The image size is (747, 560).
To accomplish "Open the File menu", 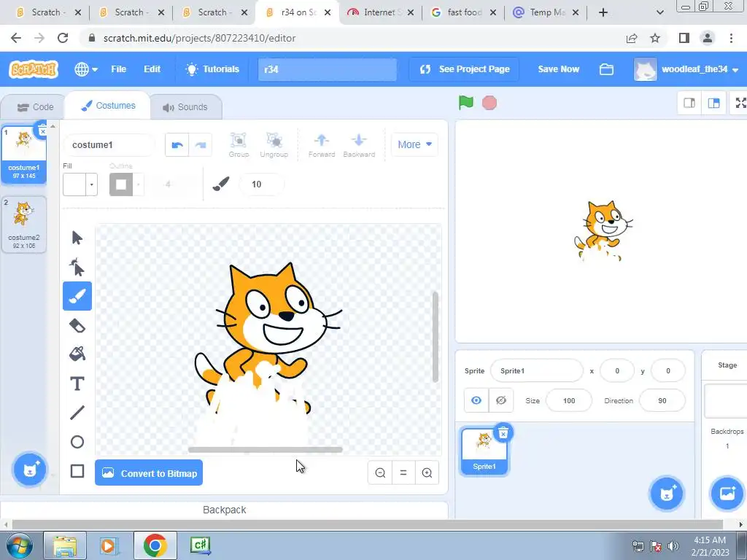I will point(119,69).
